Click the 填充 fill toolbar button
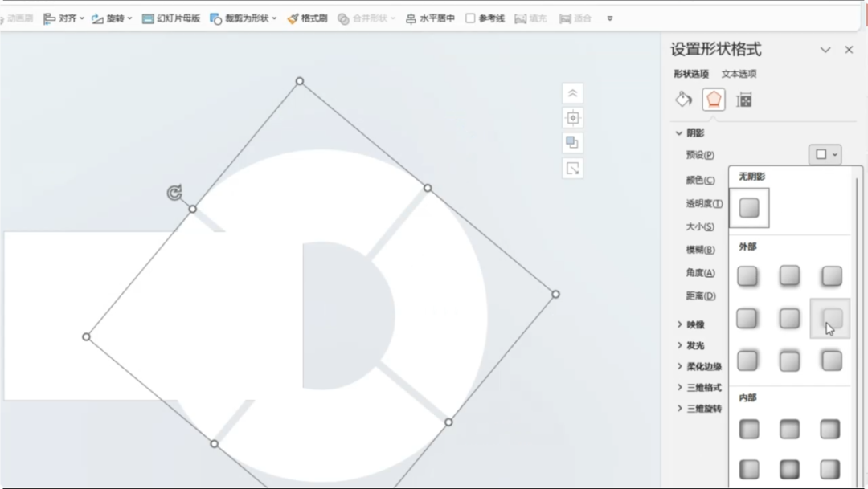Image resolution: width=868 pixels, height=489 pixels. (531, 18)
